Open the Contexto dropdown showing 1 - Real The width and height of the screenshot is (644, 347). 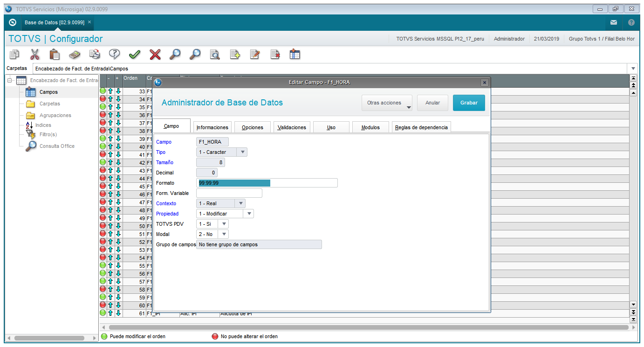coord(240,203)
